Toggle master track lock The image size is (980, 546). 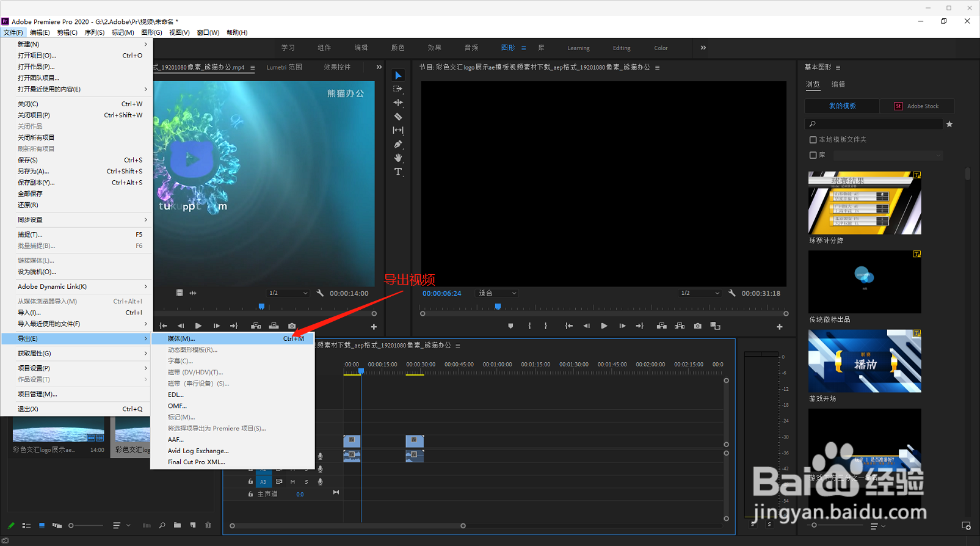250,494
